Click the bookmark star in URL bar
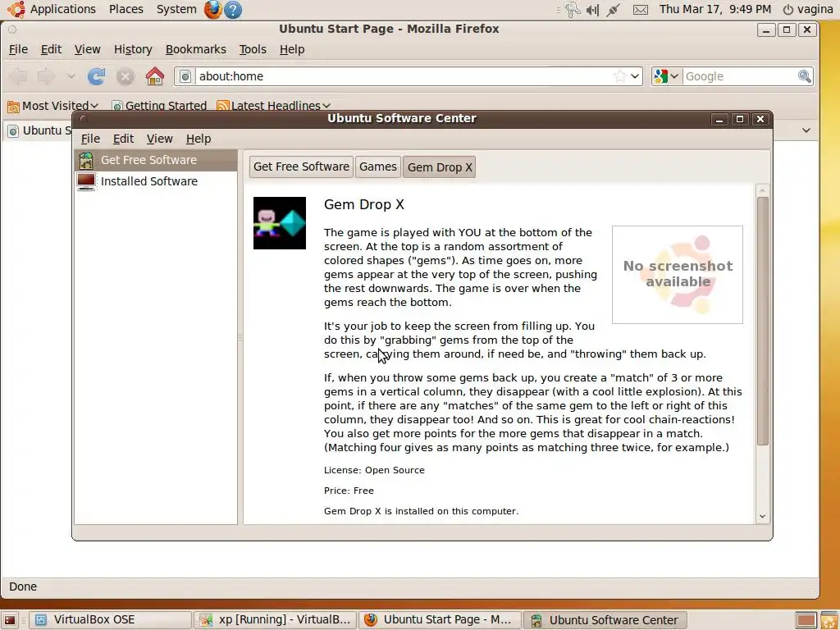Image resolution: width=840 pixels, height=630 pixels. click(620, 76)
